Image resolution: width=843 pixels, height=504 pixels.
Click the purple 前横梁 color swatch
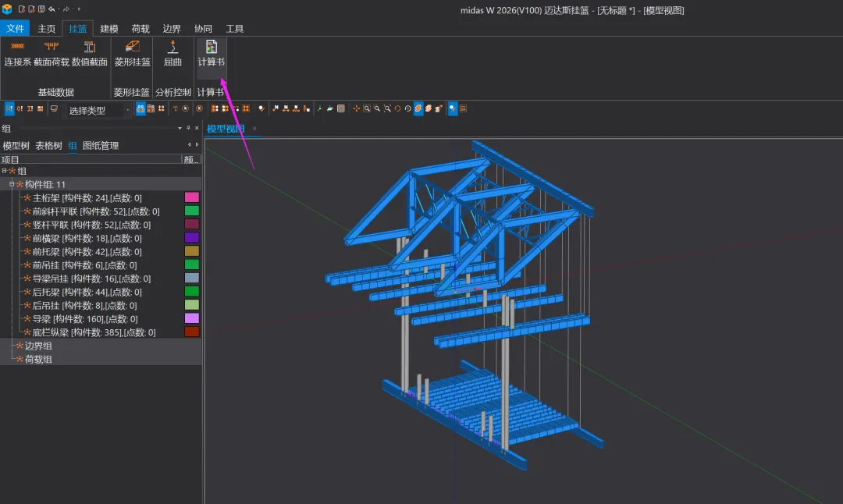pyautogui.click(x=191, y=238)
